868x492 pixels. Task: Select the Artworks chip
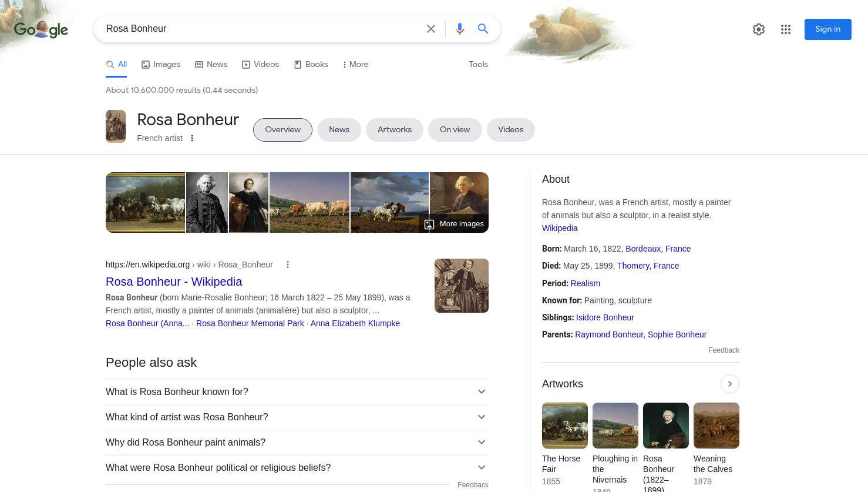click(x=394, y=130)
